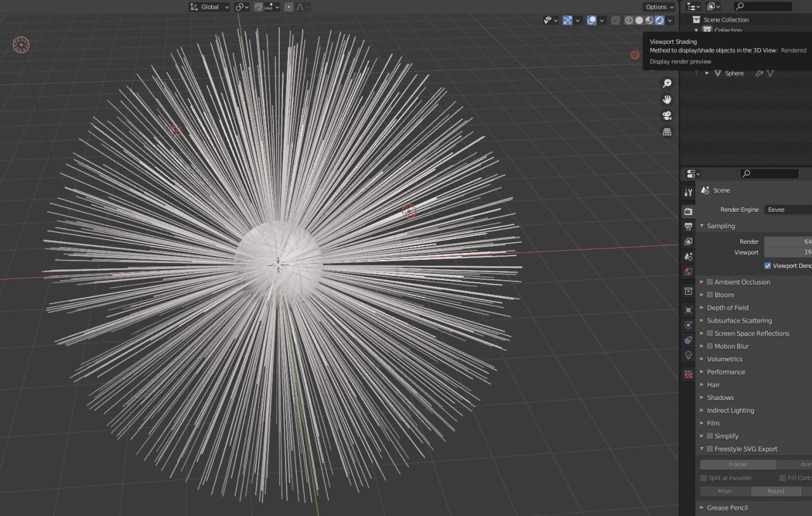Disable the Viewport Denoising checkbox
Screen dimensions: 812x516
(767, 266)
